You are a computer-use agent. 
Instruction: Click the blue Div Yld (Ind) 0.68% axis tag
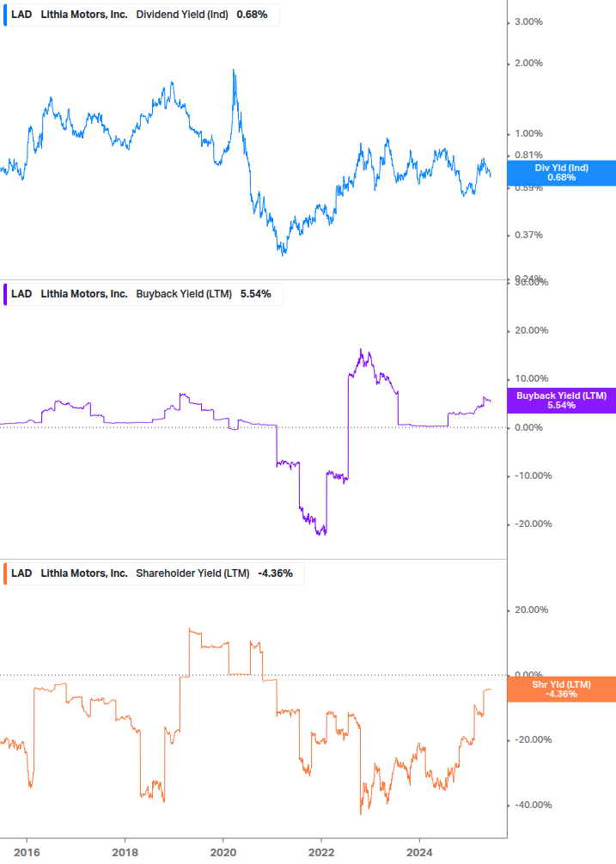click(x=561, y=173)
